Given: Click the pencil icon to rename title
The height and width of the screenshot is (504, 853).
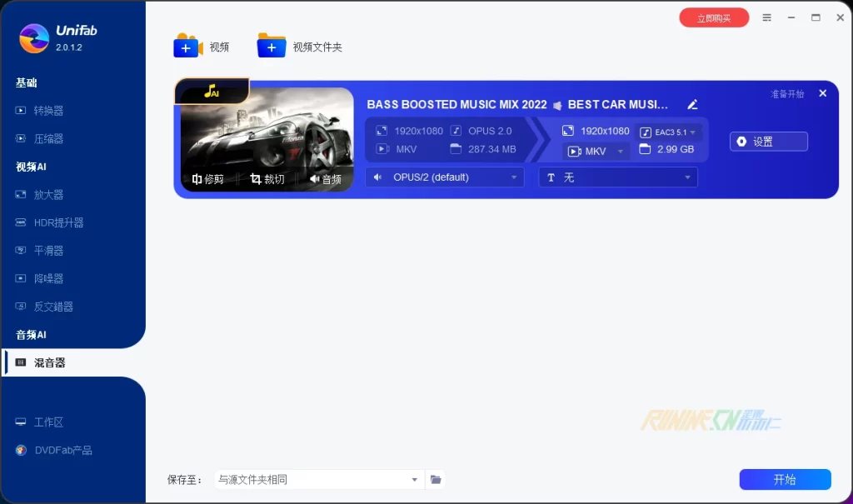Looking at the screenshot, I should coord(692,105).
